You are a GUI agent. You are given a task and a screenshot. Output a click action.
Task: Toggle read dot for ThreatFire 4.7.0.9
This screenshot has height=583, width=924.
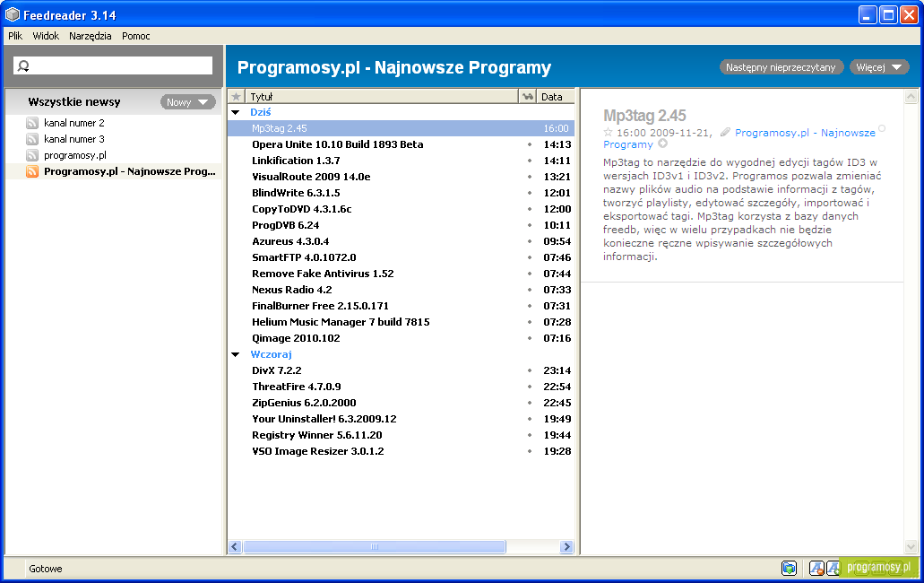(529, 387)
